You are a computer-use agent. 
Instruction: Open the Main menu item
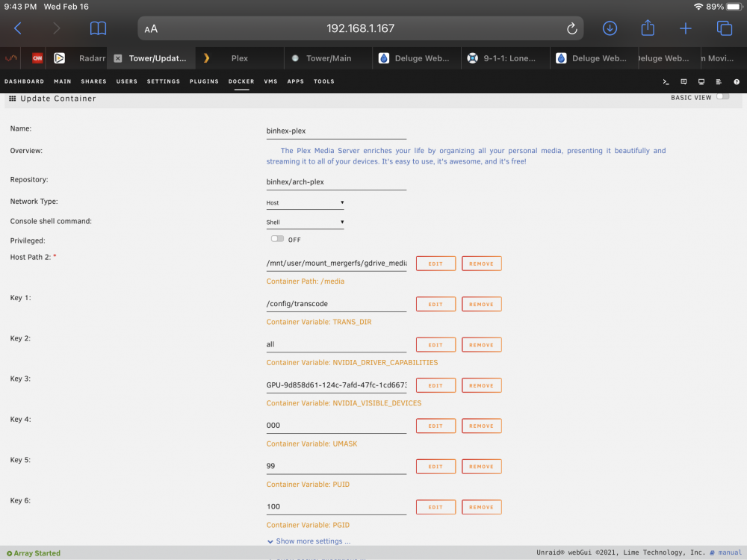pyautogui.click(x=63, y=81)
